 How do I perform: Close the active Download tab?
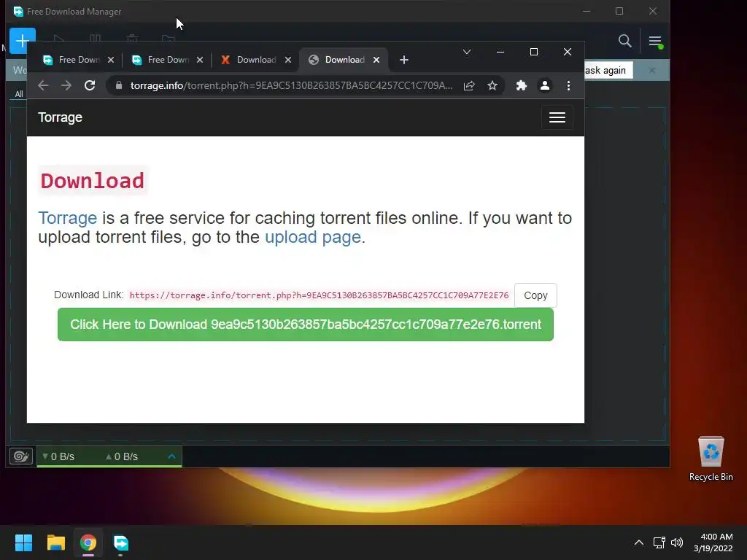(x=376, y=60)
